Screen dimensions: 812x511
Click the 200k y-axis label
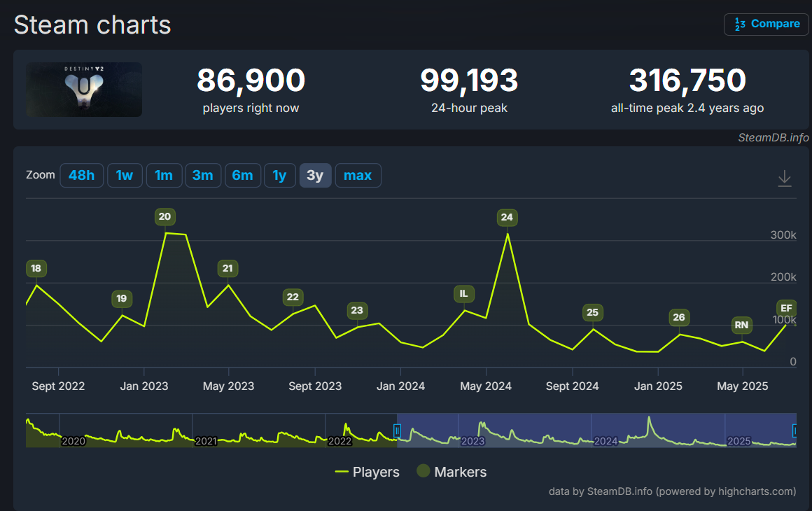coord(783,277)
